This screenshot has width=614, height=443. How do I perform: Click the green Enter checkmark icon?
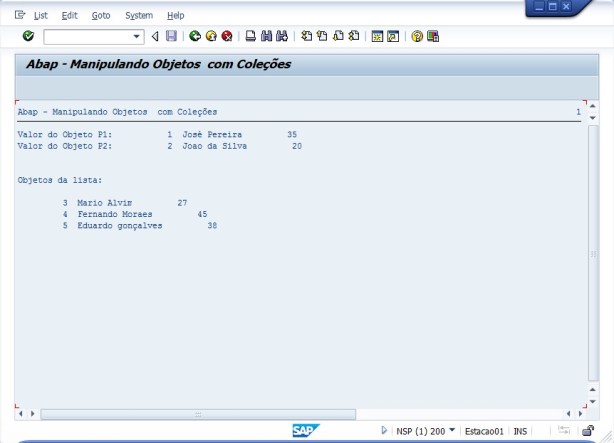[28, 36]
